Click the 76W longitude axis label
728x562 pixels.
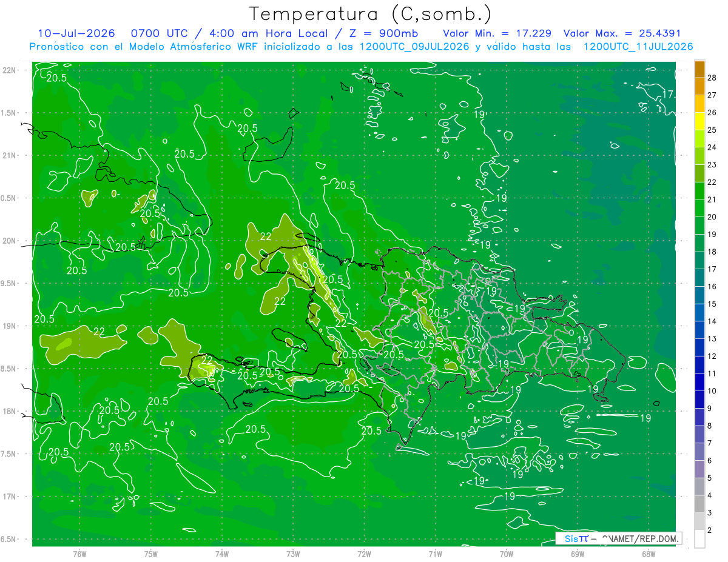(79, 554)
